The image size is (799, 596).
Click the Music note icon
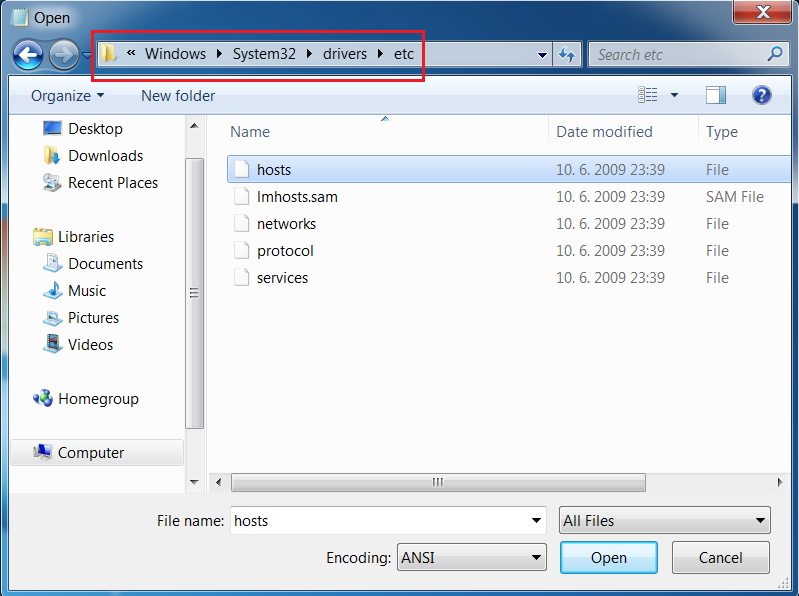(52, 290)
